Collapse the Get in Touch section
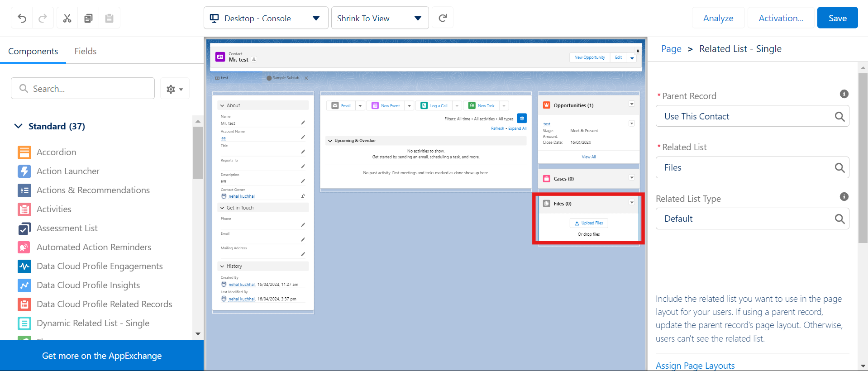This screenshot has width=868, height=371. pos(222,208)
